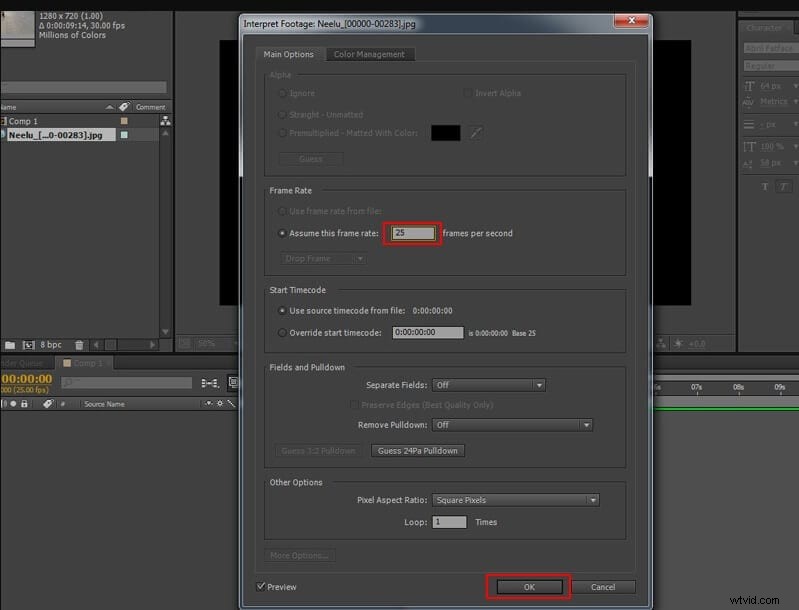
Task: Open the Separate Fields dropdown
Action: 489,385
